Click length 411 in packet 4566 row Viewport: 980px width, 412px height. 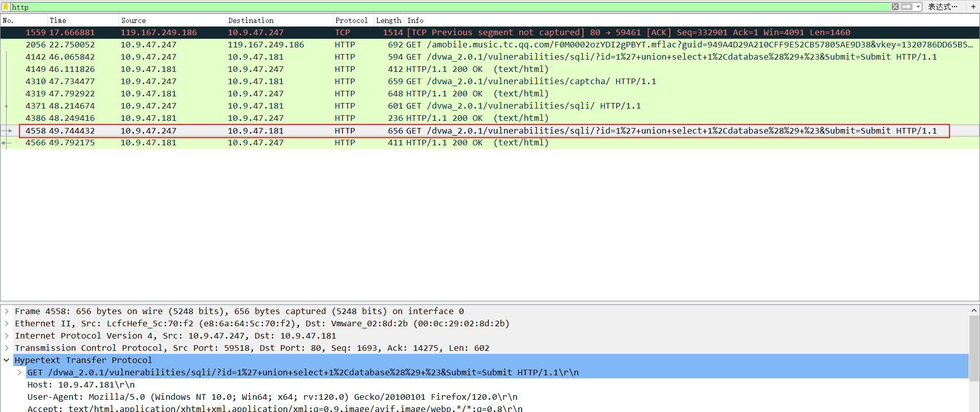(396, 143)
